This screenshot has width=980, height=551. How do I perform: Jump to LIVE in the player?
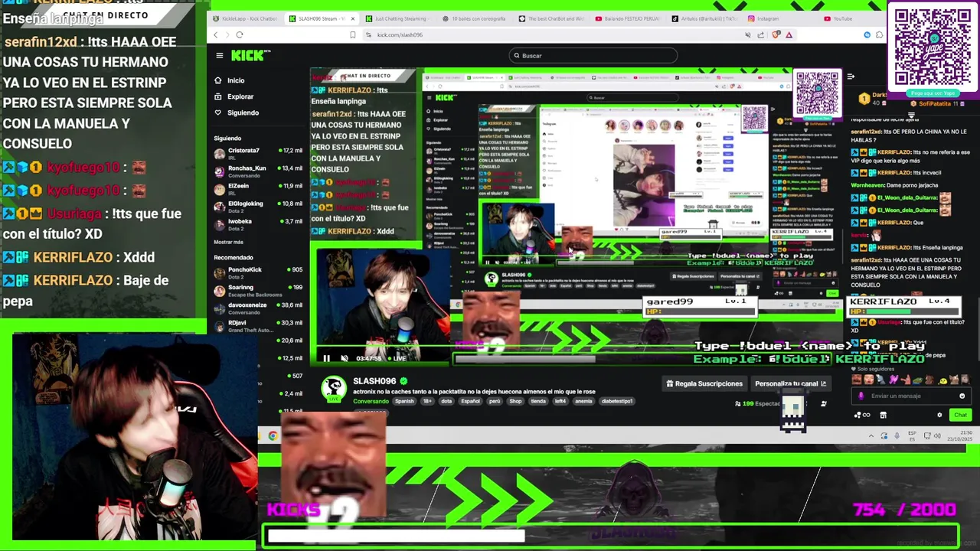(396, 358)
